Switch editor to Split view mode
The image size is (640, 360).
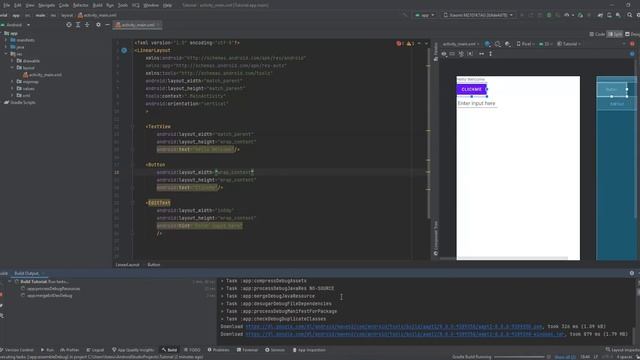pyautogui.click(x=615, y=34)
